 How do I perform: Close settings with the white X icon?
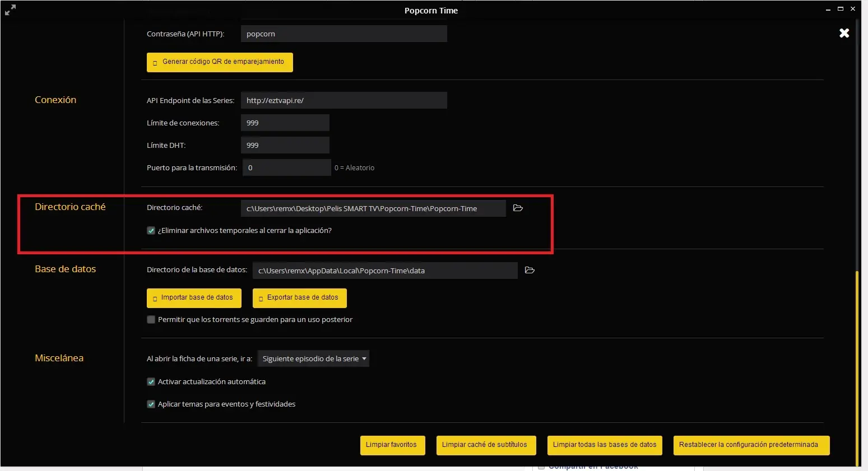coord(844,34)
